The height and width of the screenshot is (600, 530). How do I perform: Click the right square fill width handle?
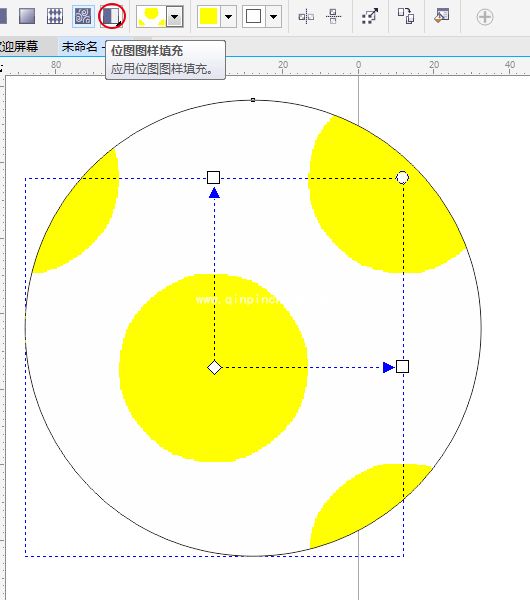(402, 367)
